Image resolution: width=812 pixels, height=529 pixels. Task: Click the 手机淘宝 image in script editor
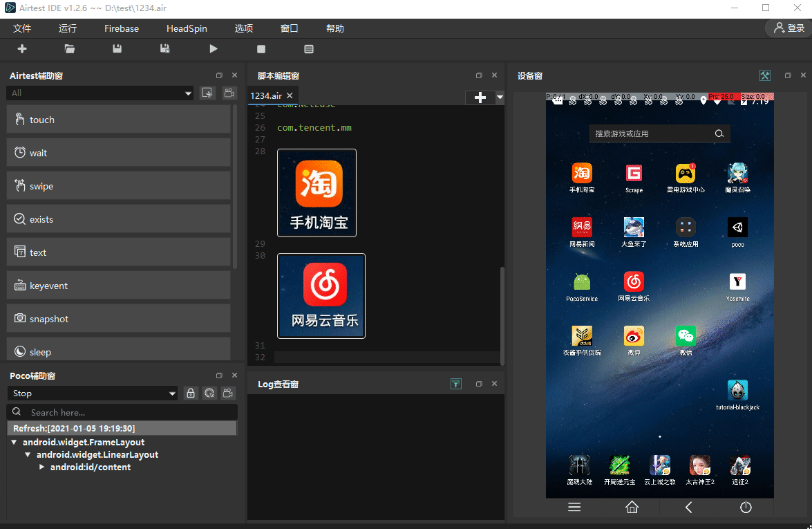317,193
